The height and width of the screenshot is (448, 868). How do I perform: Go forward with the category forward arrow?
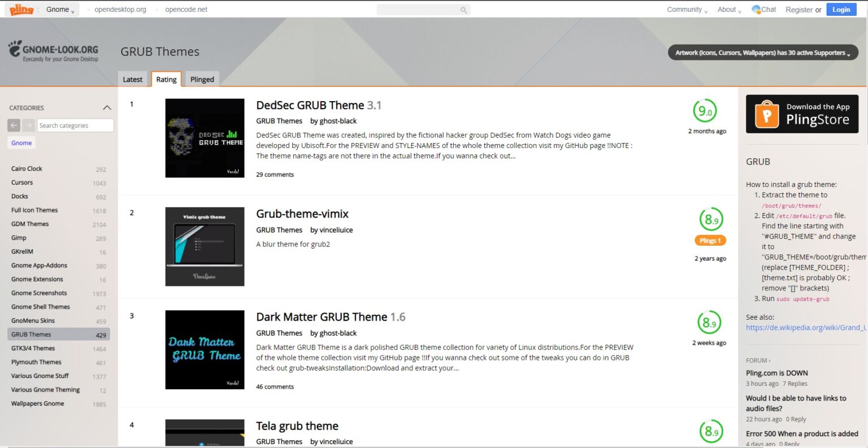pyautogui.click(x=28, y=125)
